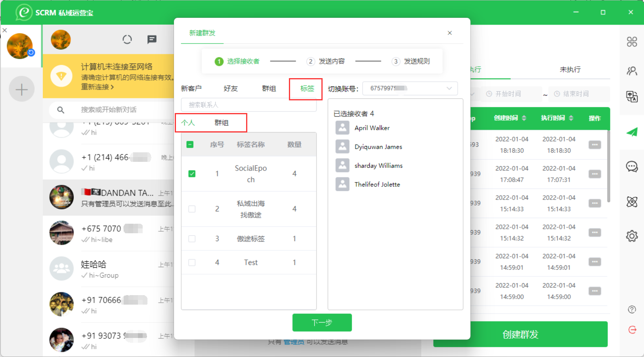Image resolution: width=644 pixels, height=357 pixels.
Task: Click the profile avatar above chat list
Action: point(61,40)
